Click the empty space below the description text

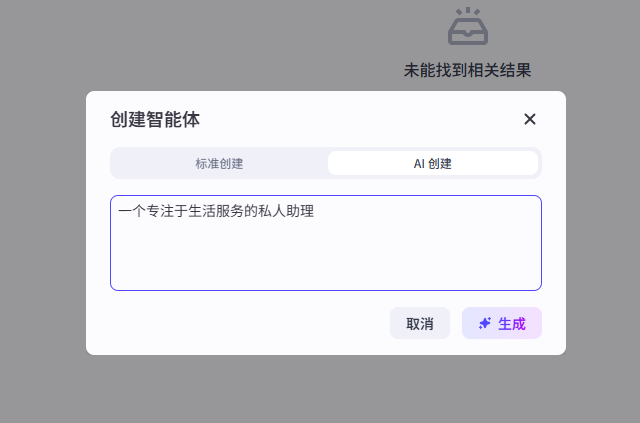[325, 260]
